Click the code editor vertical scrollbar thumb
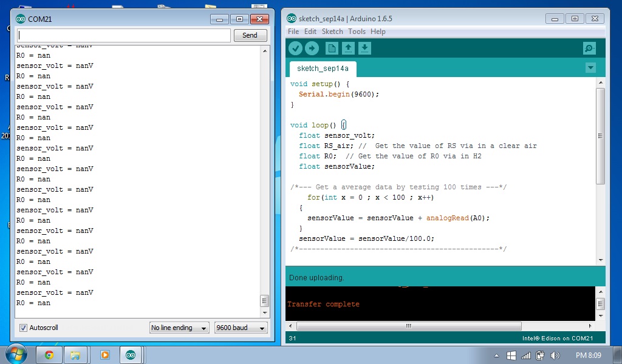This screenshot has height=364, width=622. (x=601, y=136)
